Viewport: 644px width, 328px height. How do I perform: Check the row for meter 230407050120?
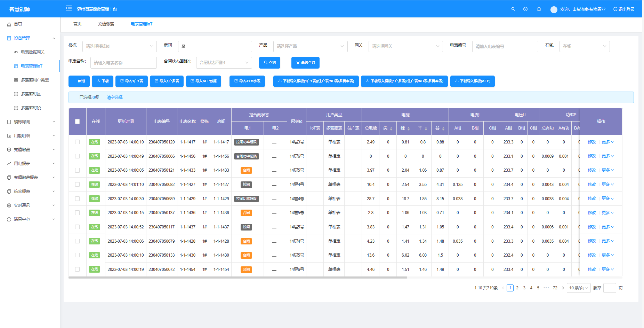point(77,142)
